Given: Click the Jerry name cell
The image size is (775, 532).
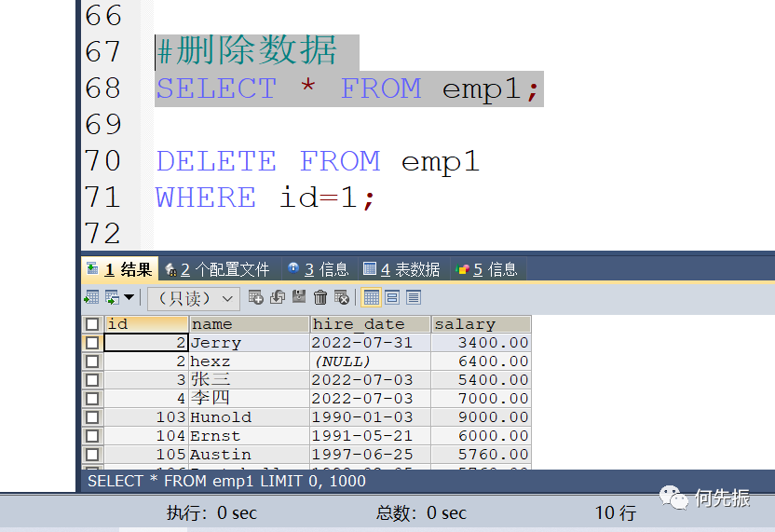Looking at the screenshot, I should 249,343.
